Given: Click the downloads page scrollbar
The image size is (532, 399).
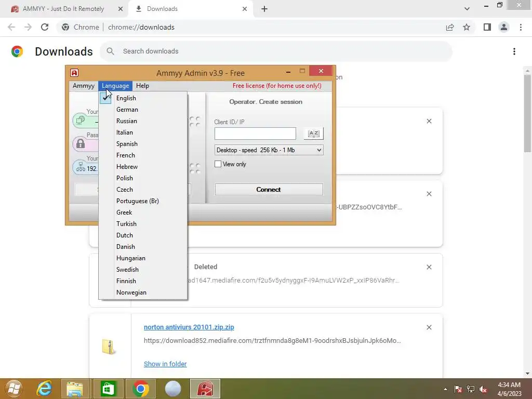Looking at the screenshot, I should tap(527, 114).
